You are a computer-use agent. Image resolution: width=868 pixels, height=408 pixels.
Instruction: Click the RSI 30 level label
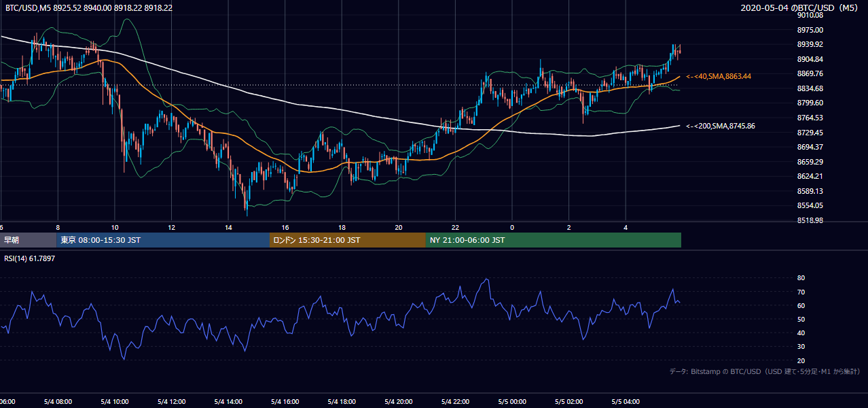click(801, 347)
